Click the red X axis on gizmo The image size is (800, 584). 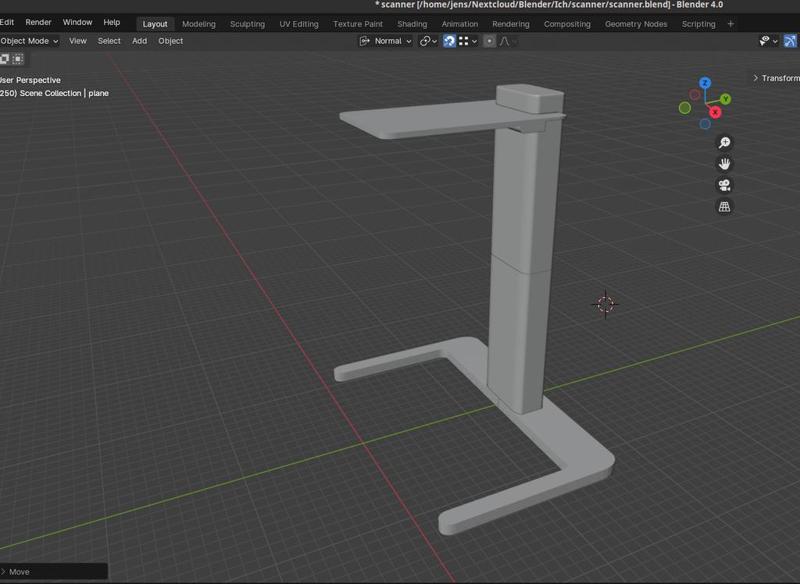(x=715, y=112)
